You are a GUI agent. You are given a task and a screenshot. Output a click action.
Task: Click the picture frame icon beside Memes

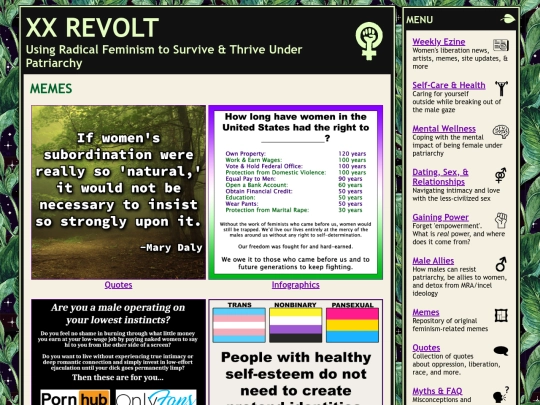[x=501, y=315]
